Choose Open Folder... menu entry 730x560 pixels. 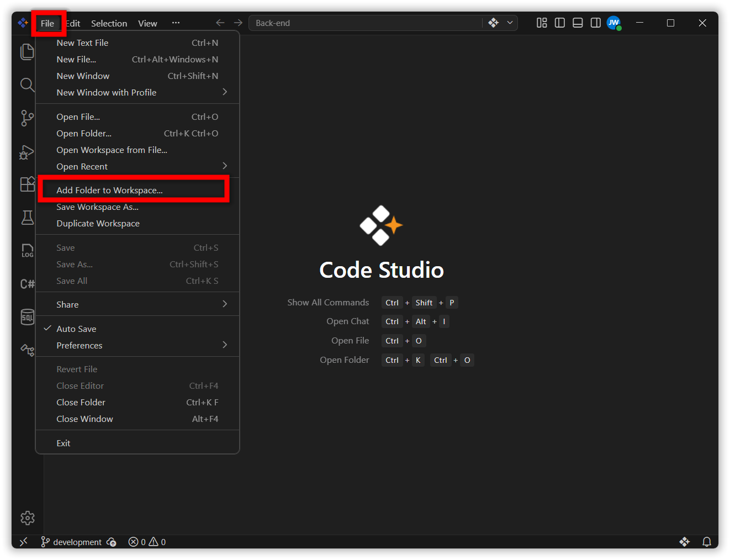[137, 133]
